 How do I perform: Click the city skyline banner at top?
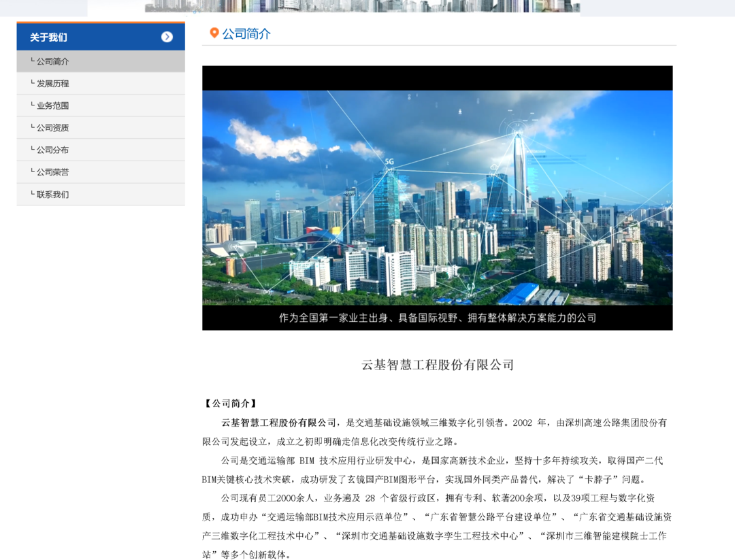click(x=362, y=6)
